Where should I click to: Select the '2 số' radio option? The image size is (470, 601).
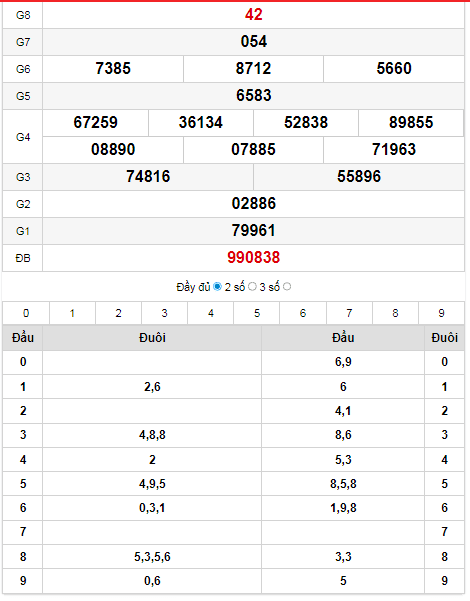[x=252, y=287]
